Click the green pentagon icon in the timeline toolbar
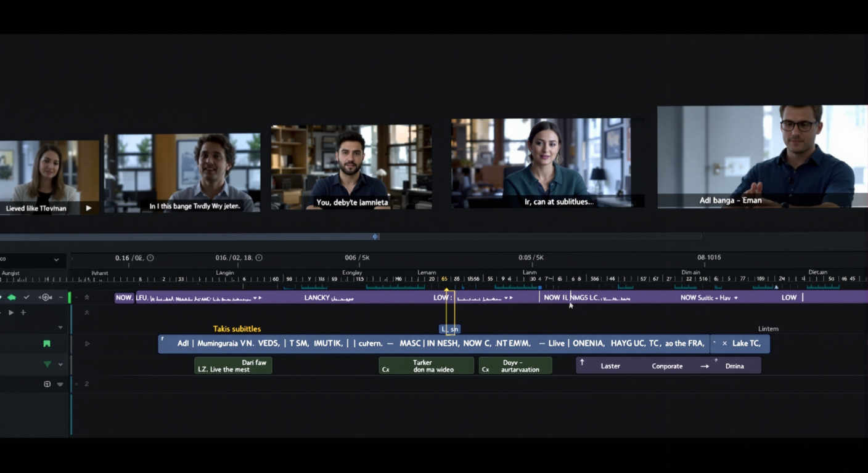This screenshot has height=473, width=868. (x=12, y=297)
